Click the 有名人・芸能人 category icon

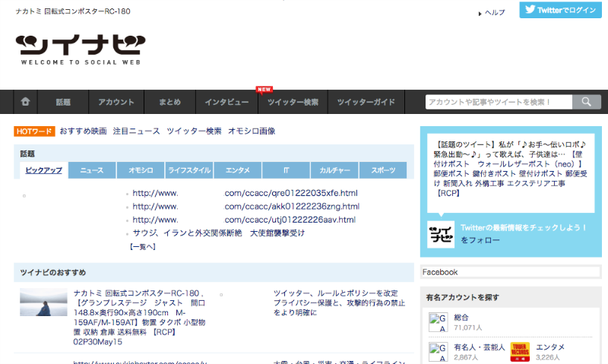[x=439, y=352]
